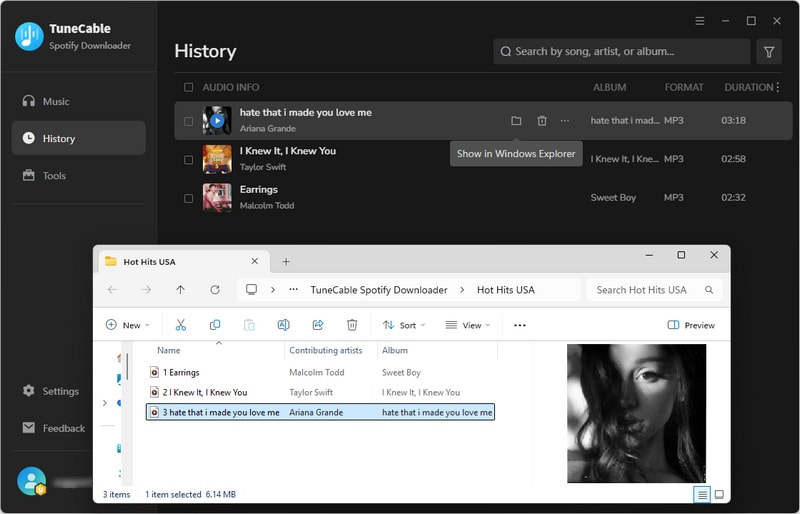Click the Cut scissors icon in Explorer
Viewport: 800px width, 514px height.
(181, 325)
